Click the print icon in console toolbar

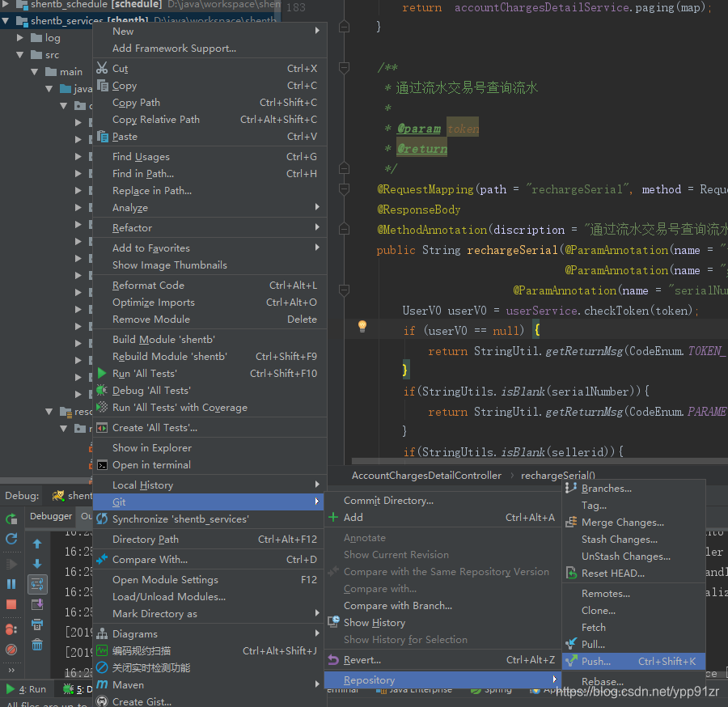[x=37, y=624]
